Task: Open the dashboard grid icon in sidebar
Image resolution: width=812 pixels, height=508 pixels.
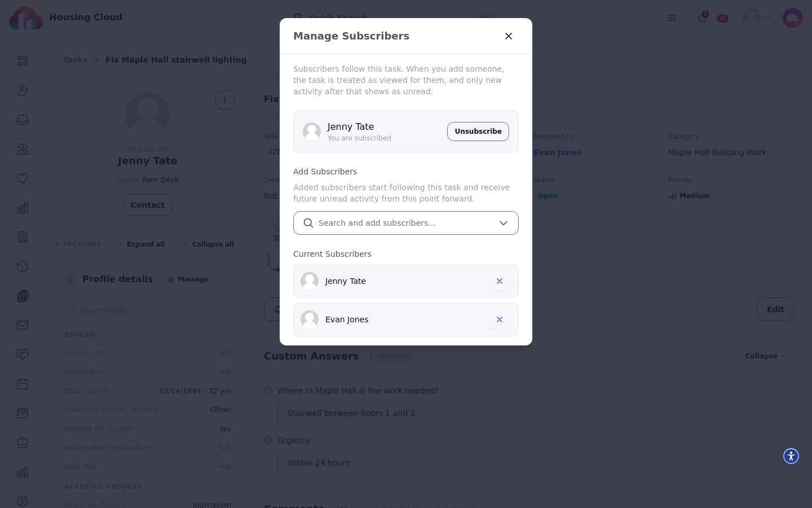Action: 23,61
